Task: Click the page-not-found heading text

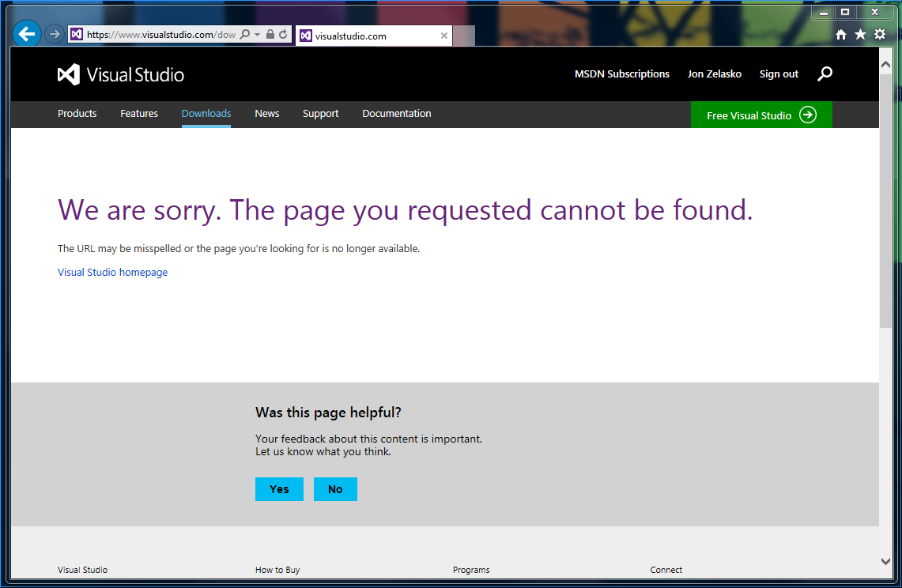Action: [405, 210]
